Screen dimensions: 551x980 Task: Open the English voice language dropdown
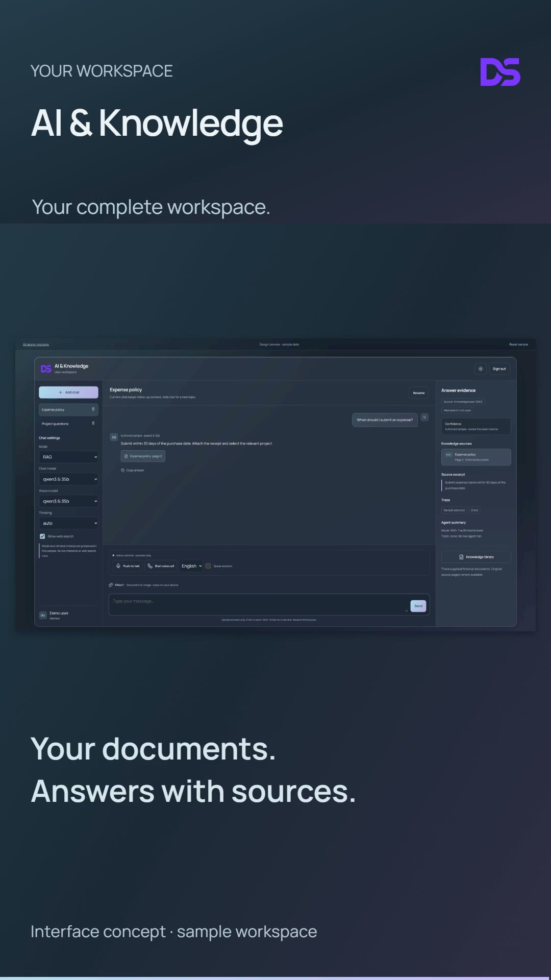(191, 566)
